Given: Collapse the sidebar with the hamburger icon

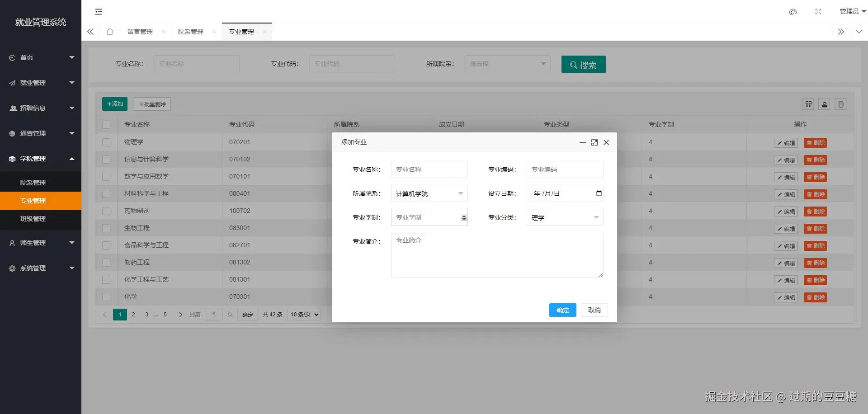Looking at the screenshot, I should tap(98, 12).
